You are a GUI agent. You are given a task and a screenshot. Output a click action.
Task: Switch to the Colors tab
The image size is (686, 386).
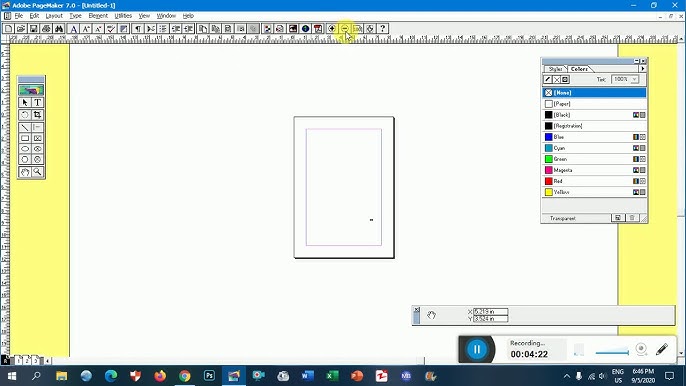pyautogui.click(x=579, y=69)
